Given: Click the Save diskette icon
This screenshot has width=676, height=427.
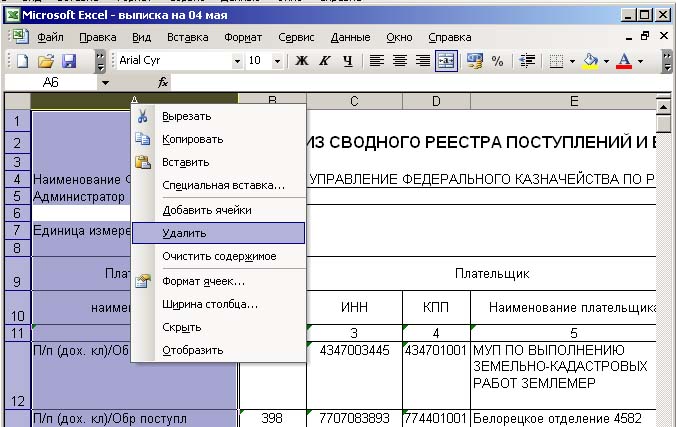Looking at the screenshot, I should coord(69,61).
